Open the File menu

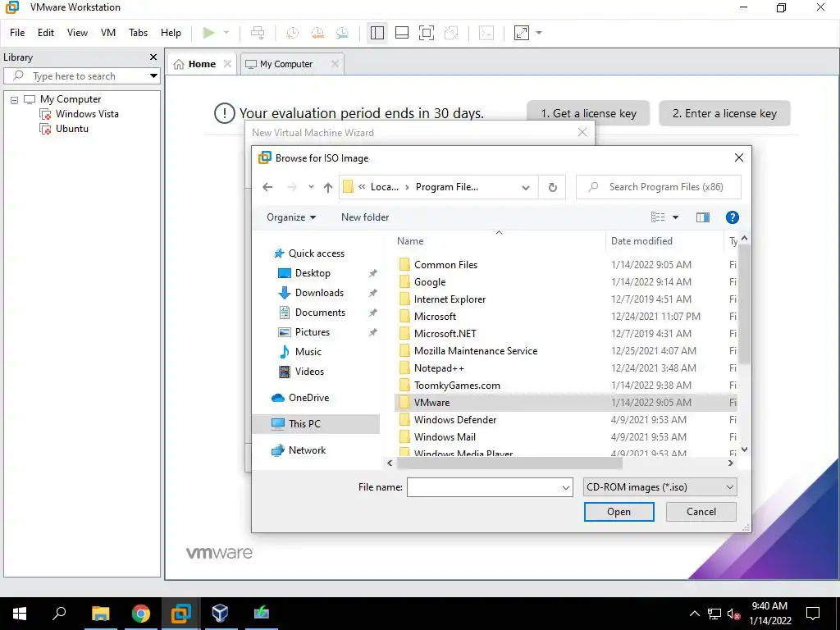[x=17, y=33]
